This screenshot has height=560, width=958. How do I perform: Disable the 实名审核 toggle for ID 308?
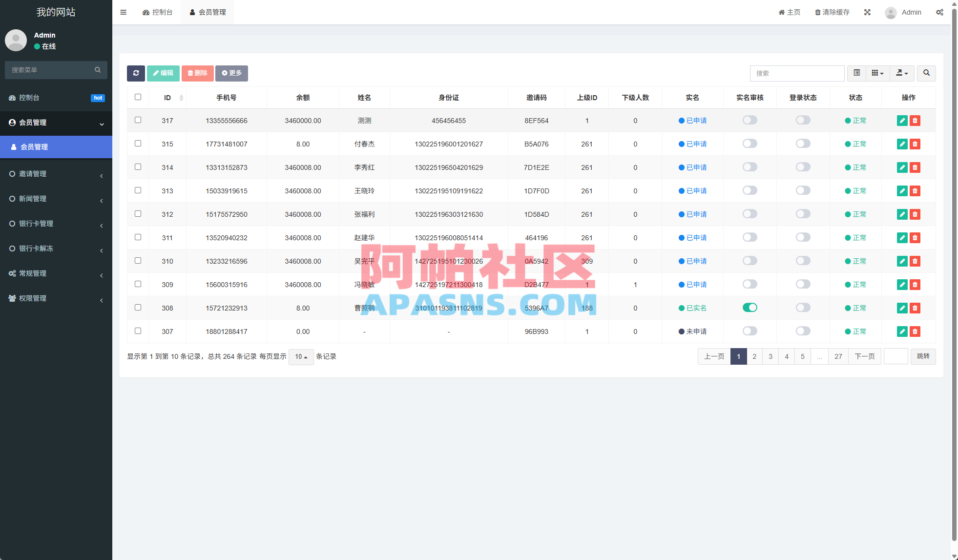(750, 308)
